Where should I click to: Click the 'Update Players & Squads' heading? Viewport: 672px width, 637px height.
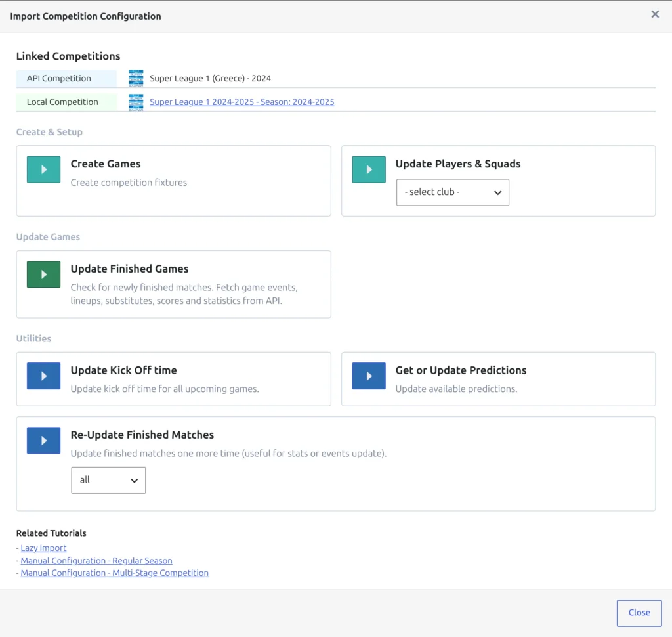[457, 164]
